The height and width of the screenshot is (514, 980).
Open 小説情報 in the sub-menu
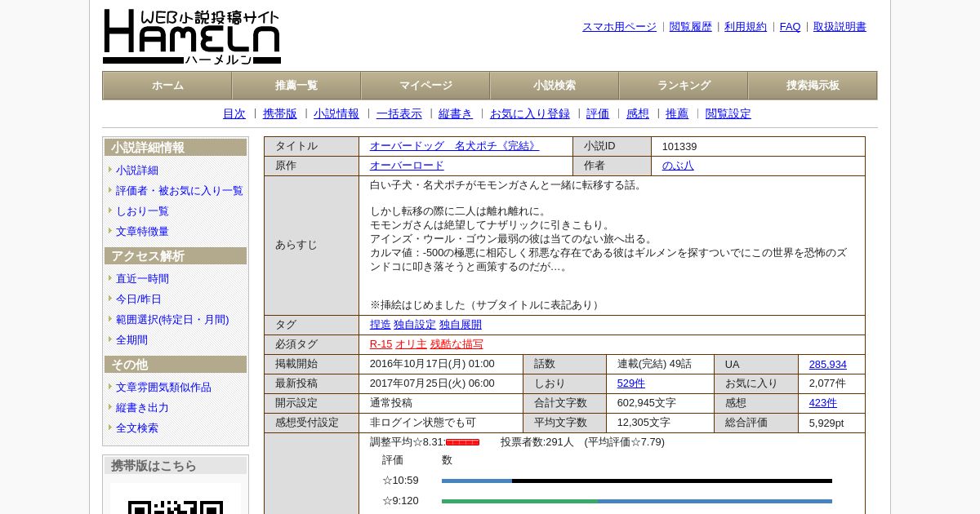click(x=336, y=114)
